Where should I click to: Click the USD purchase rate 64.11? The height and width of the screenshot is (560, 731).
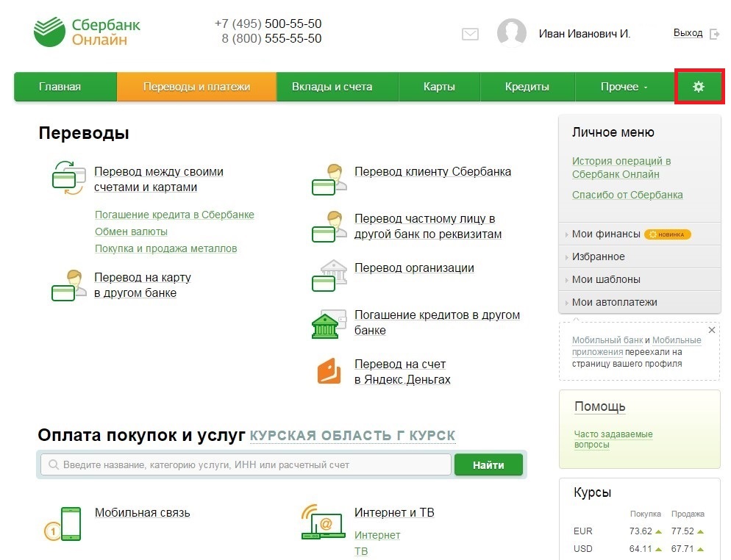pyautogui.click(x=641, y=549)
